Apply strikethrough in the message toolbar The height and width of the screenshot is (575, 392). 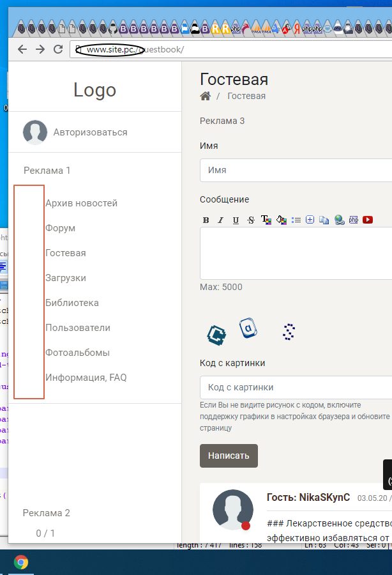coord(251,220)
